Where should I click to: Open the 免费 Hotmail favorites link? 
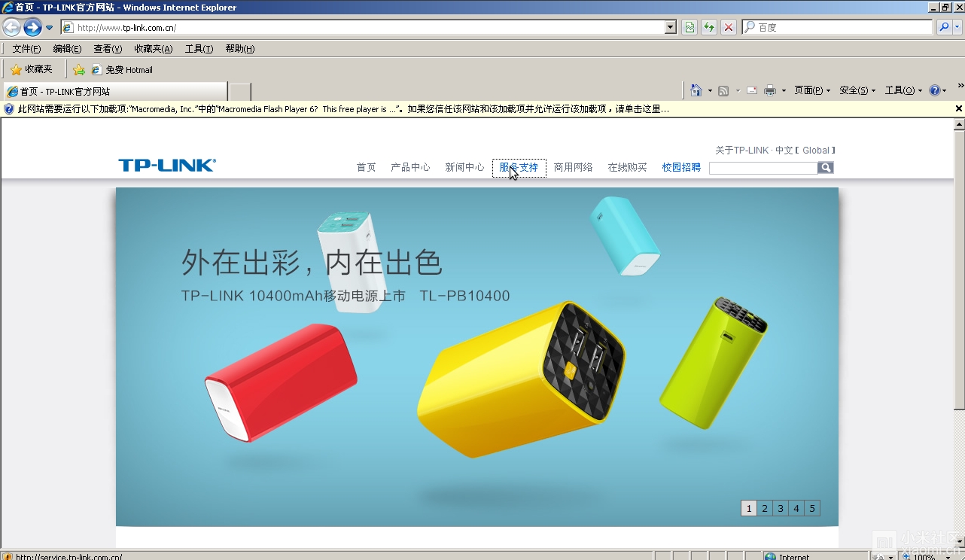[x=122, y=70]
